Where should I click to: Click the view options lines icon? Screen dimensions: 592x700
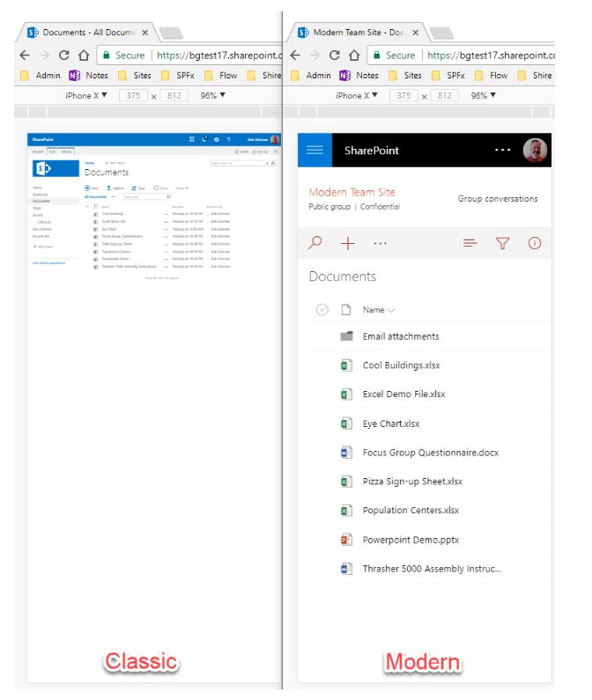click(470, 244)
